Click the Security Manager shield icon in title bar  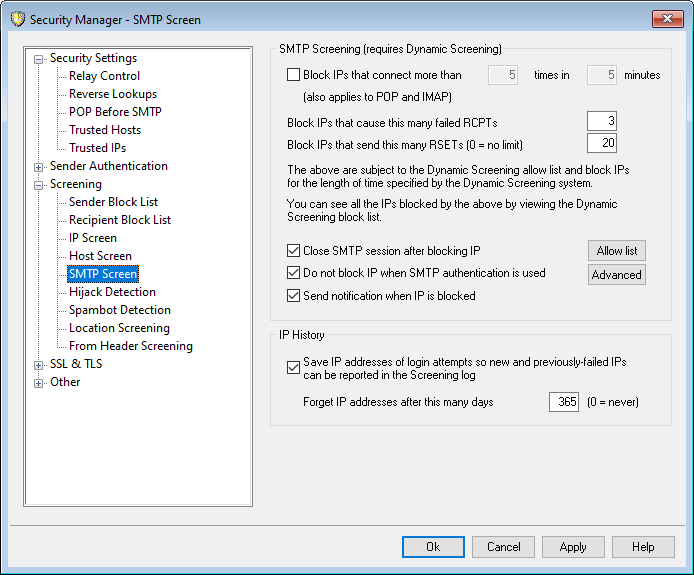point(15,19)
